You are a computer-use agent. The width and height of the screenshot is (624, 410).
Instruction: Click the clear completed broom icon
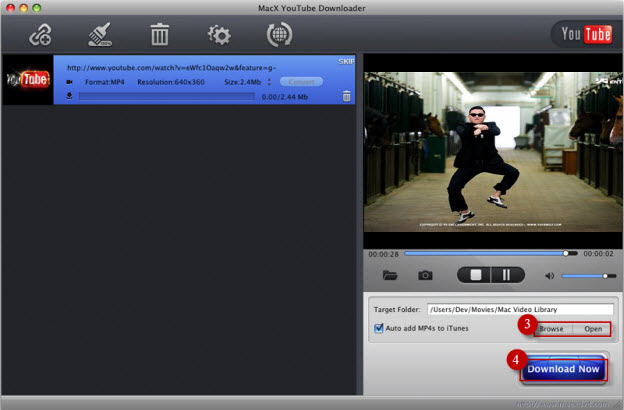(x=100, y=34)
